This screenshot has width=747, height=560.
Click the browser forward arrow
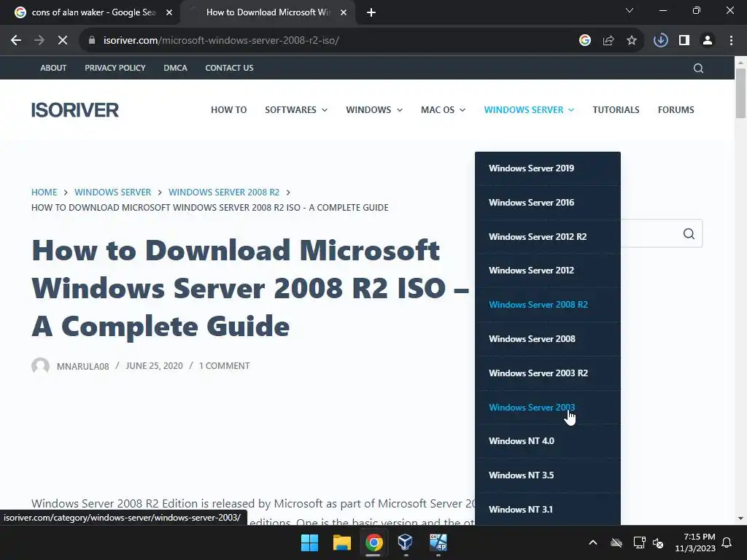(39, 41)
